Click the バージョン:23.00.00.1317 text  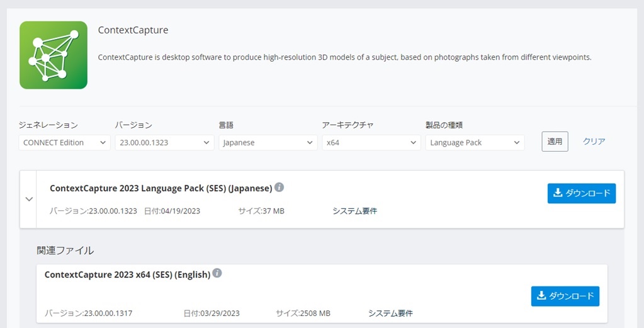click(88, 314)
